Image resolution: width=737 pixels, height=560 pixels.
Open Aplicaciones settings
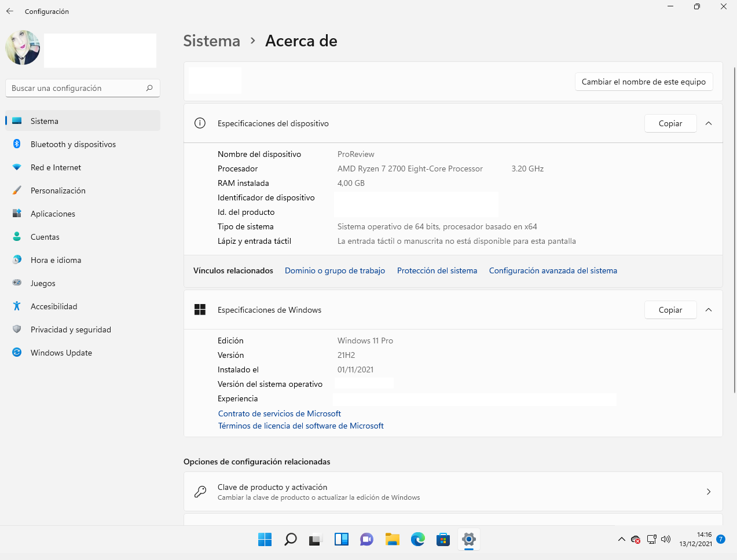coord(53,214)
